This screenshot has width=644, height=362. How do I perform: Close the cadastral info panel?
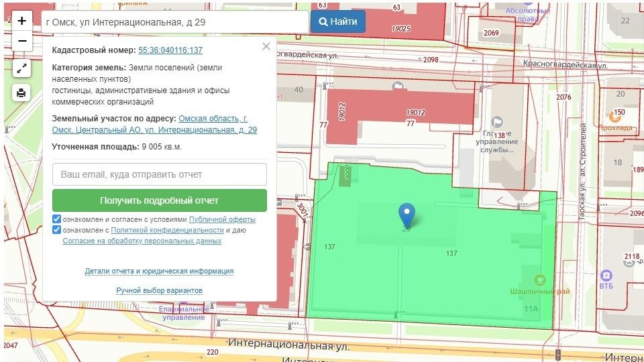pos(266,46)
